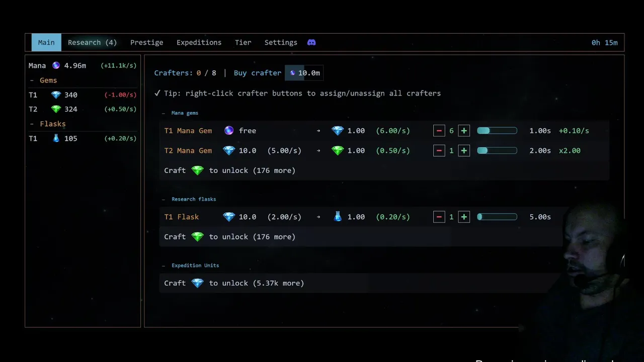Collapse the Research flasks section

tap(164, 200)
